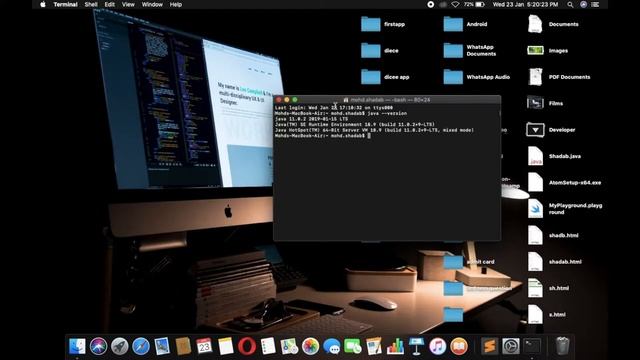Open the Trash in the Dock
Screen dimensions: 640x360
coord(562,346)
